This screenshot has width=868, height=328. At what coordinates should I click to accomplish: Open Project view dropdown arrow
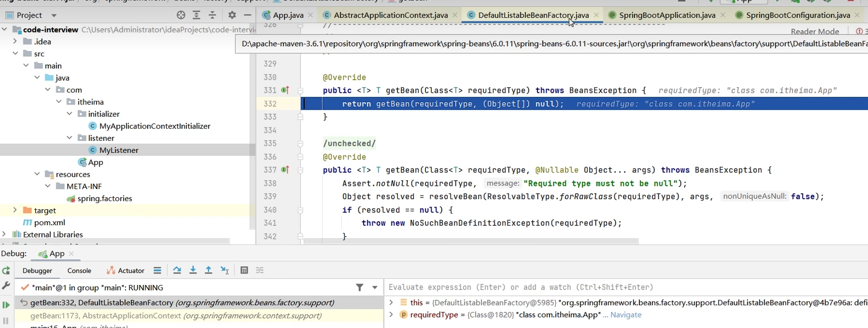54,16
